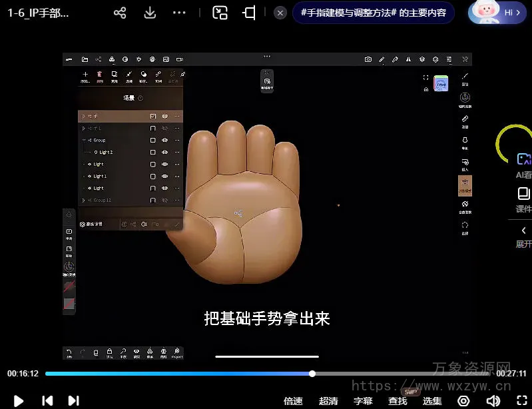Expand the Group 12 tree node
Screen dimensions: 532x409
(x=83, y=201)
